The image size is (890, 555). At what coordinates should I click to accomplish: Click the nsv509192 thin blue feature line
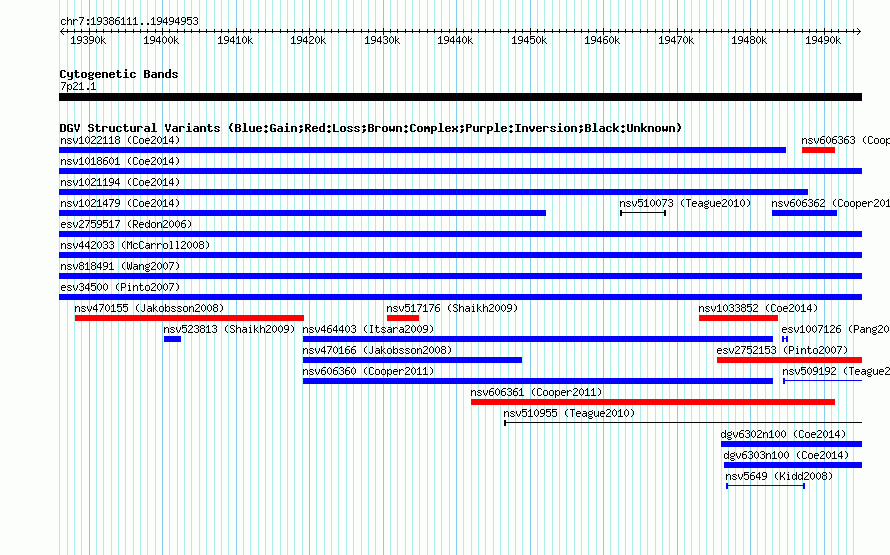822,381
